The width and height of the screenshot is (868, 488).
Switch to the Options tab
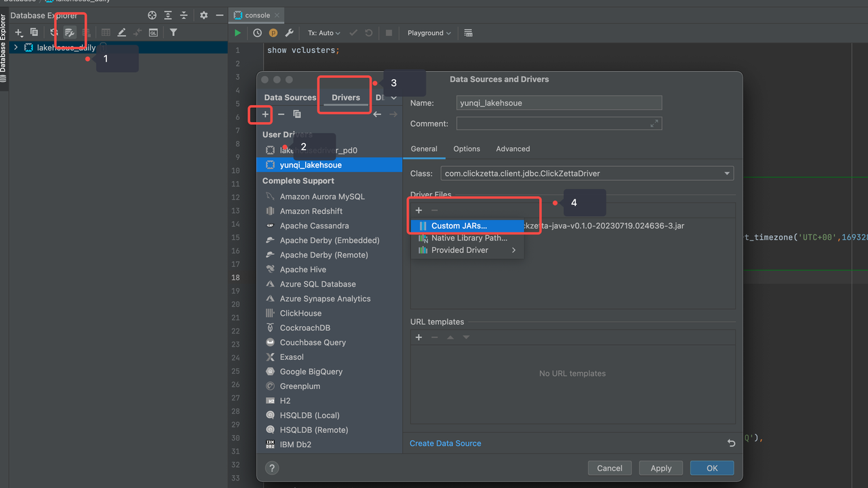coord(467,148)
